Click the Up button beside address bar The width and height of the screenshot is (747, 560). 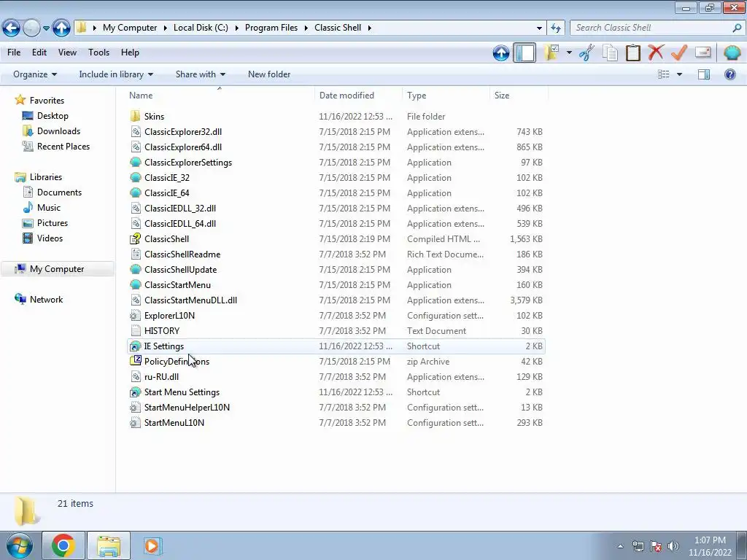(61, 28)
